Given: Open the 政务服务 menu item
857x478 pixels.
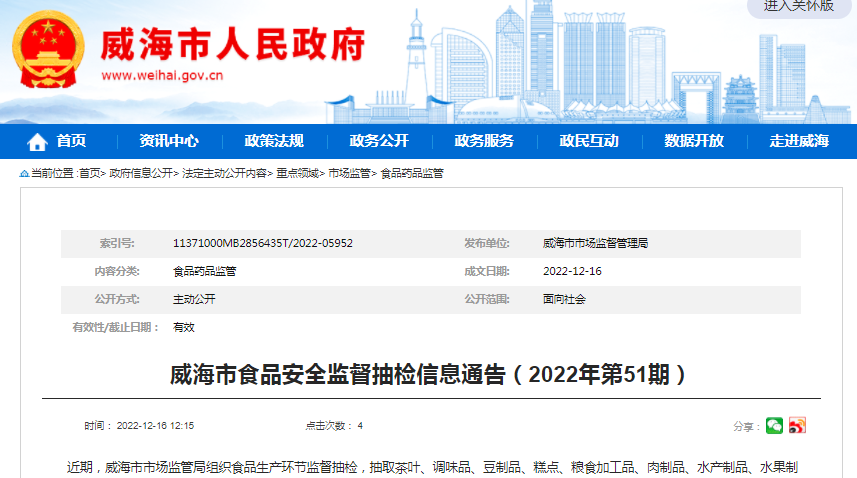Looking at the screenshot, I should [x=483, y=141].
